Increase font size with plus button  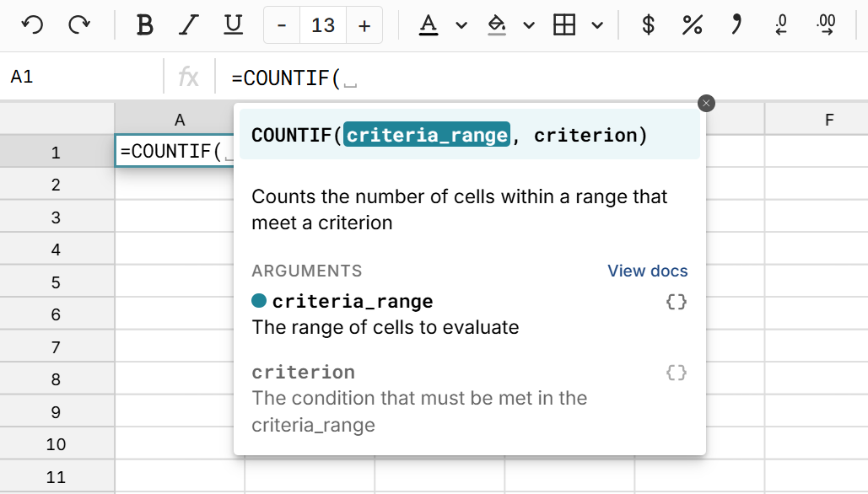[x=364, y=25]
